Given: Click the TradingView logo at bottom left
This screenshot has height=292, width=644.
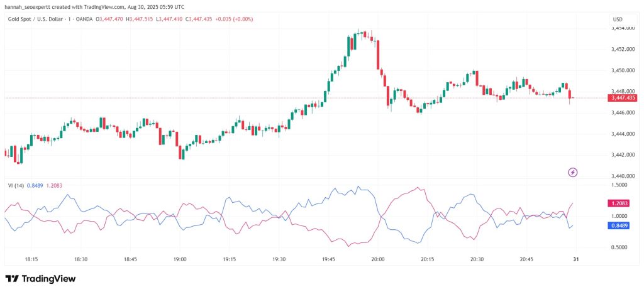Looking at the screenshot, I should [40, 279].
